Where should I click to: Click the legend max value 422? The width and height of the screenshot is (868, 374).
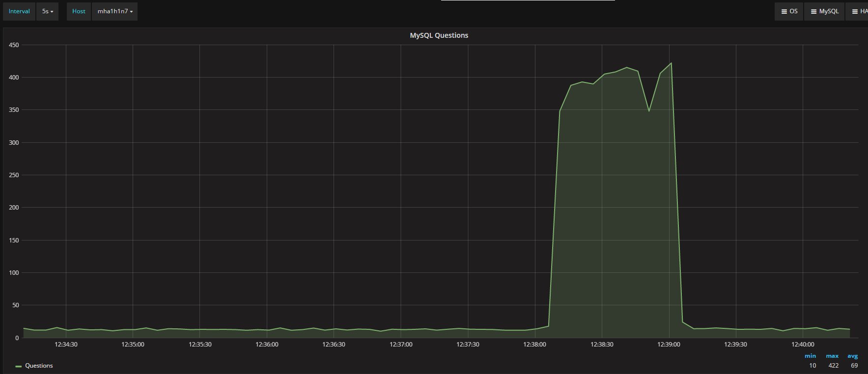point(833,366)
